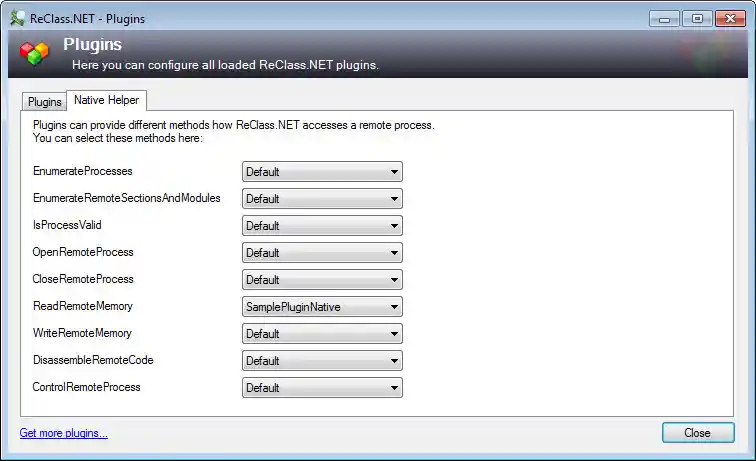Open the IsProcessValid method dropdown
The width and height of the screenshot is (756, 461).
[322, 226]
